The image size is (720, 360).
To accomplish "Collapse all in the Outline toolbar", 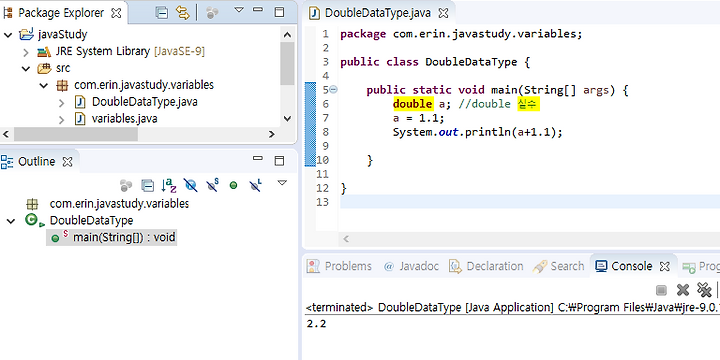I will [147, 186].
